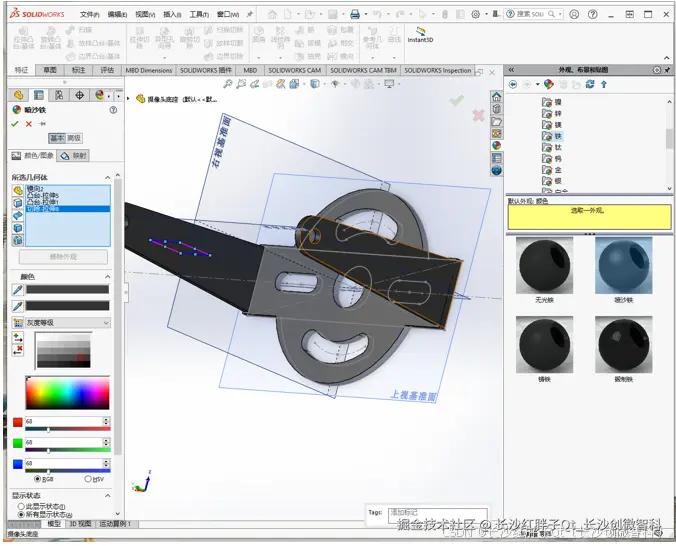Collapse the Display States section
This screenshot has height=546, width=676.
pyautogui.click(x=107, y=496)
